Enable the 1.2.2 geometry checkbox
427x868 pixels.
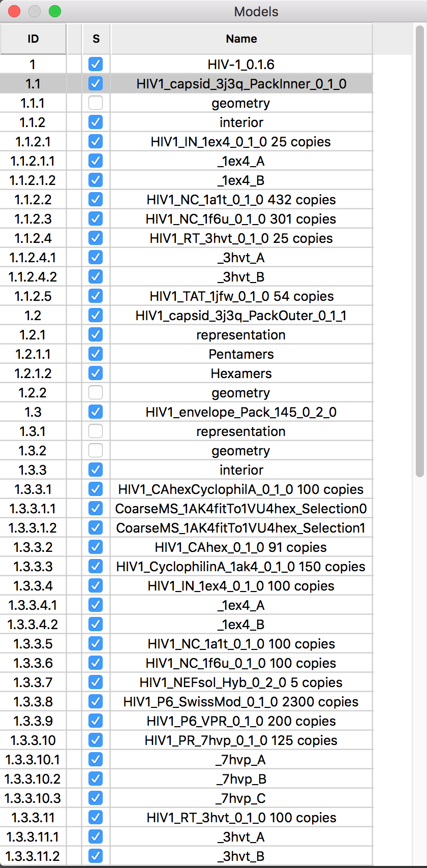(96, 392)
